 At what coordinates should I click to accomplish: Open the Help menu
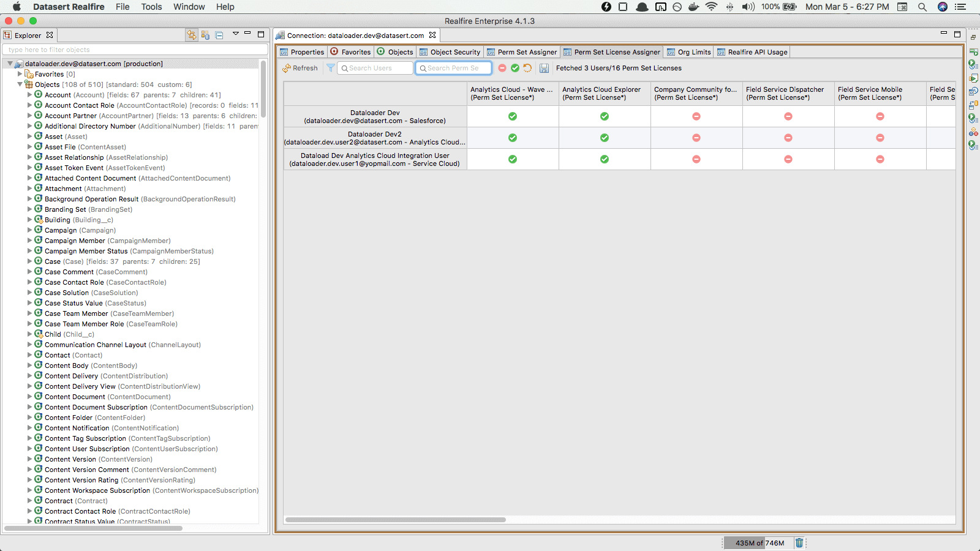coord(225,7)
